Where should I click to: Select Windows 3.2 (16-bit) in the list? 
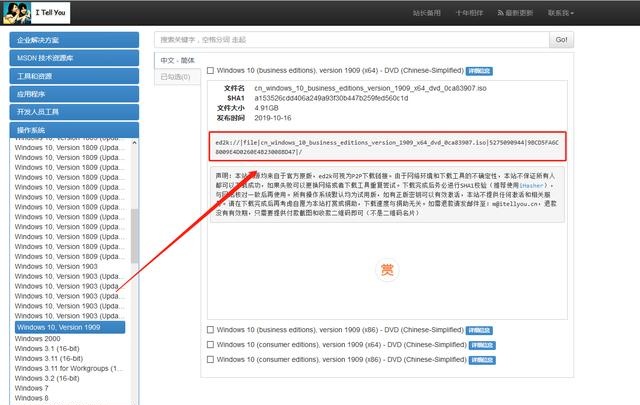tap(47, 378)
